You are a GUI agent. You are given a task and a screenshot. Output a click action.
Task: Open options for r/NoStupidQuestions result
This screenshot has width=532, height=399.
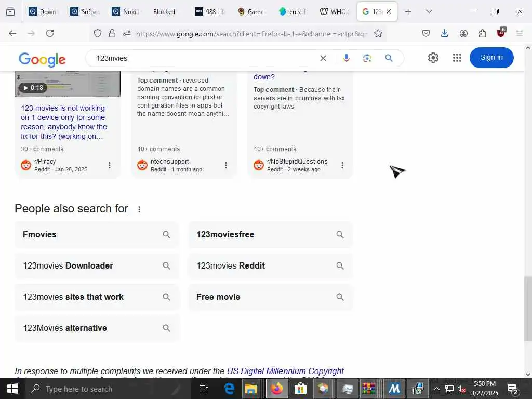coord(342,165)
